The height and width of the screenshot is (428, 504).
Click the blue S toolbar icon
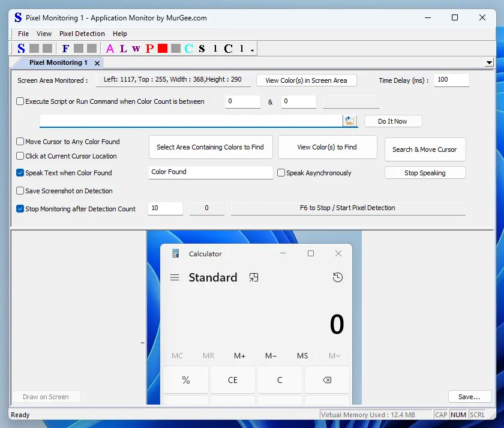pos(21,49)
